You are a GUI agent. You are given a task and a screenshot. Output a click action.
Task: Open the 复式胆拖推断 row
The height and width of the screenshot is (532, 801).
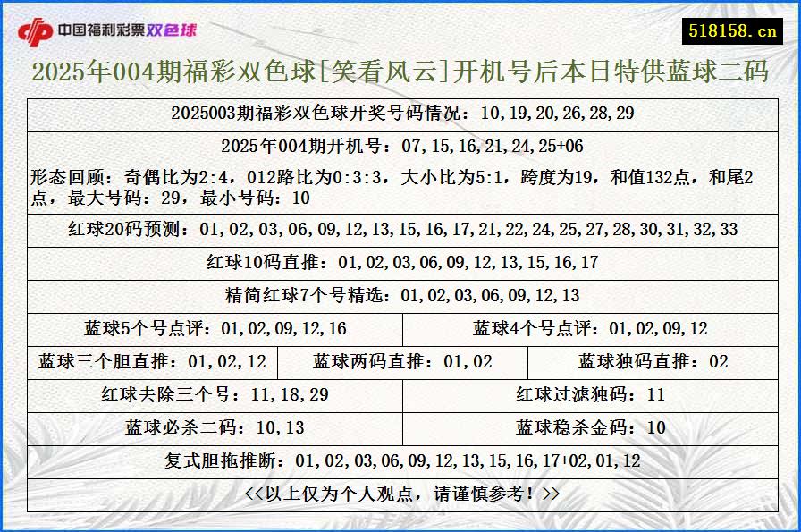(x=400, y=457)
